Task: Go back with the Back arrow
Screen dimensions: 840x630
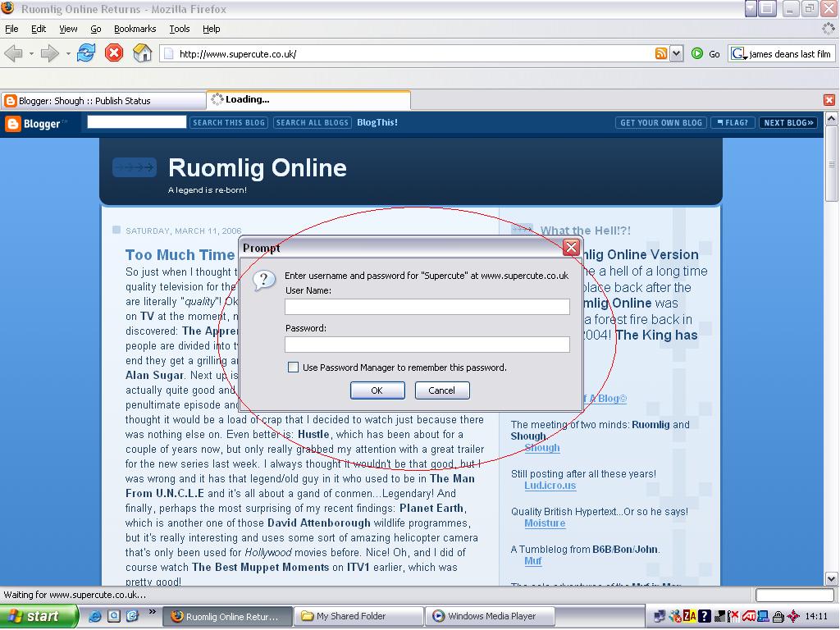Action: click(13, 53)
